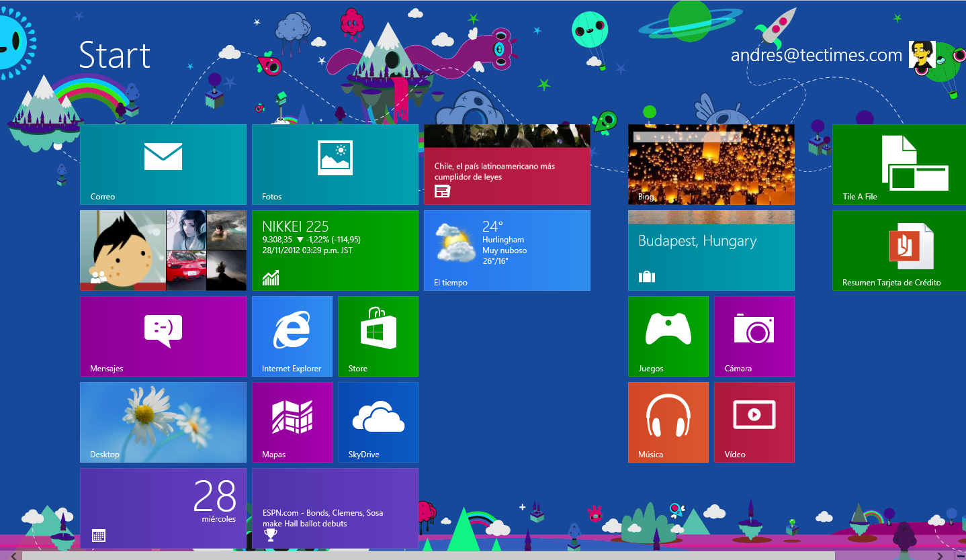Open the calendar tile showing 28 miércoles
Viewport: 966px width, 560px height.
(163, 508)
